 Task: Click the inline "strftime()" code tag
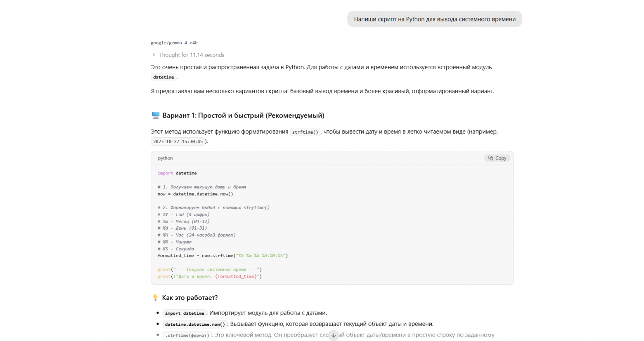pos(305,132)
